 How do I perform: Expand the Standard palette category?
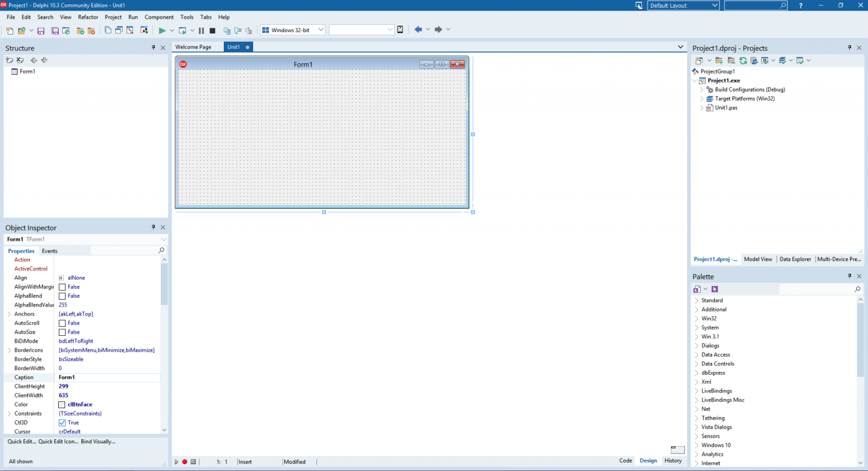[696, 301]
